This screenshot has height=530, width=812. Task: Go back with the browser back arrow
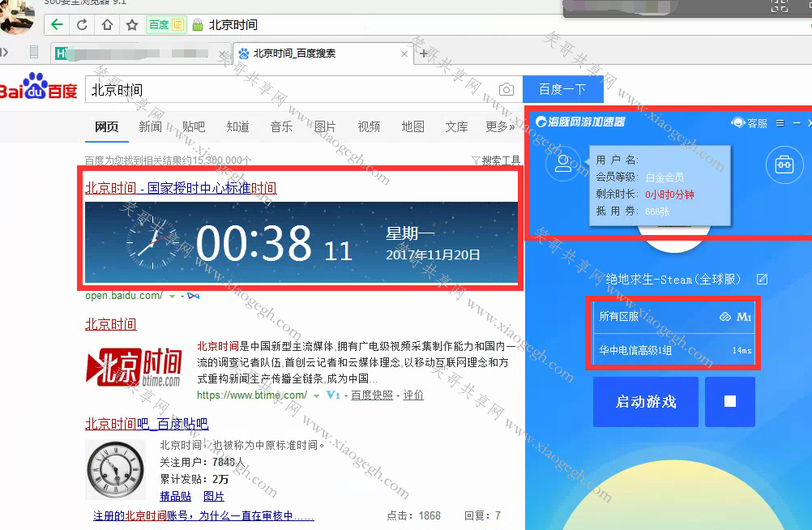pyautogui.click(x=57, y=24)
